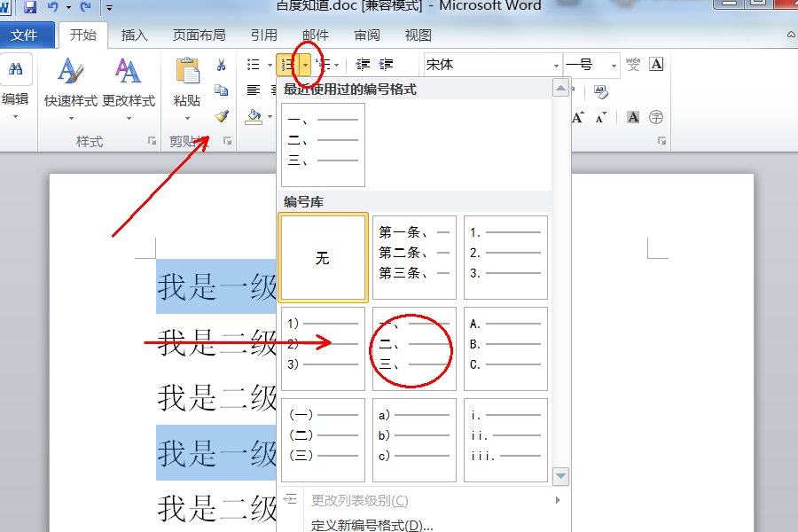Click the numbering list button
Image resolution: width=798 pixels, height=532 pixels.
tap(288, 65)
